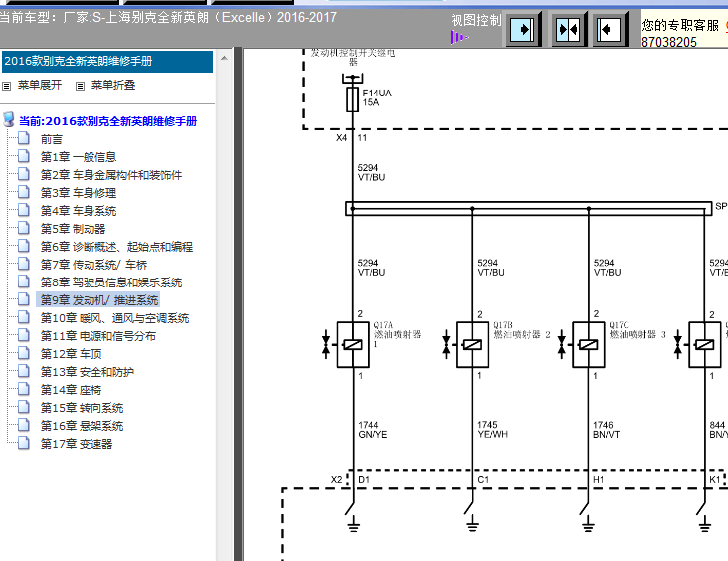Click injector Q17A symbol in diagram

tap(353, 344)
